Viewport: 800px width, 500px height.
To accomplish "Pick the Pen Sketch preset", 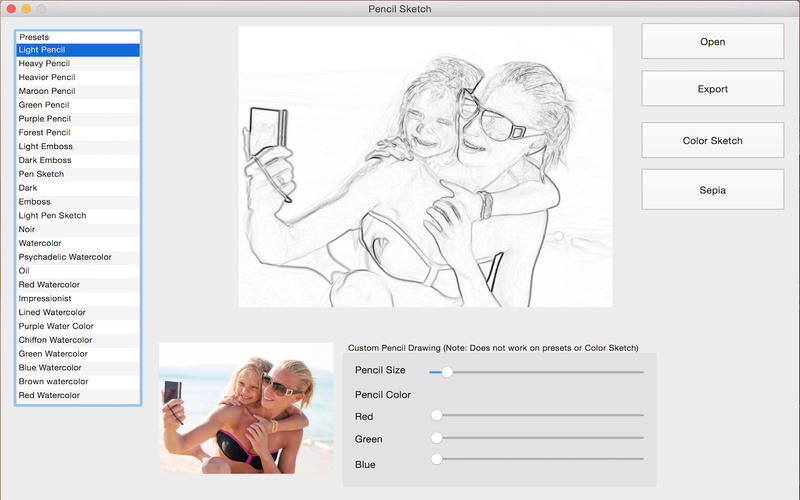I will point(77,174).
